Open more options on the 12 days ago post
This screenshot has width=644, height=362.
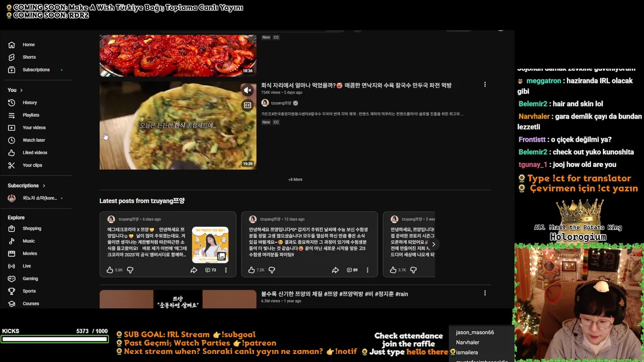tap(367, 270)
